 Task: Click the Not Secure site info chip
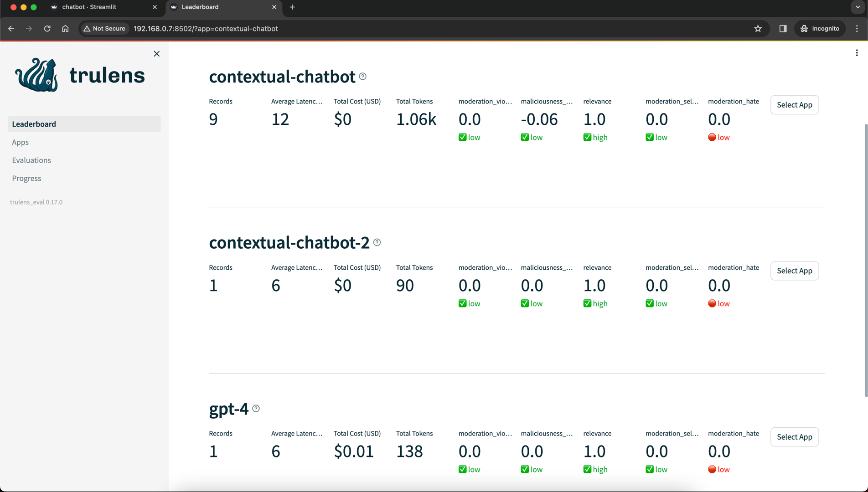tap(104, 29)
